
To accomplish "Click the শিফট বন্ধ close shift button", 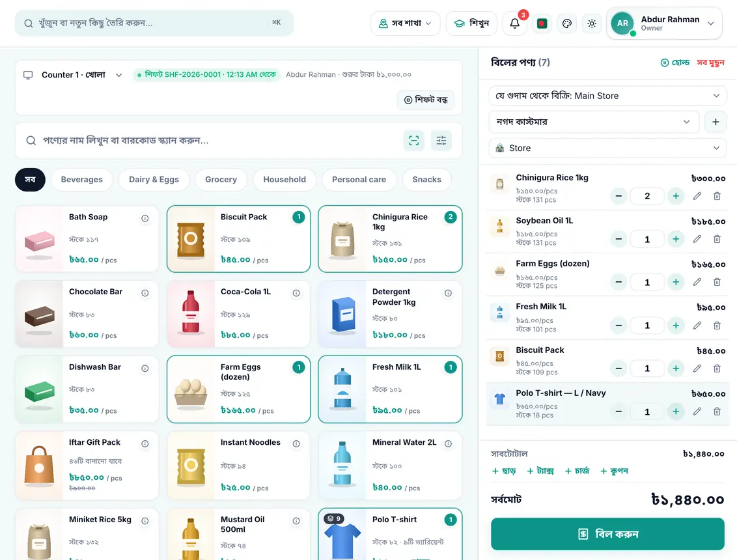I will click(426, 100).
